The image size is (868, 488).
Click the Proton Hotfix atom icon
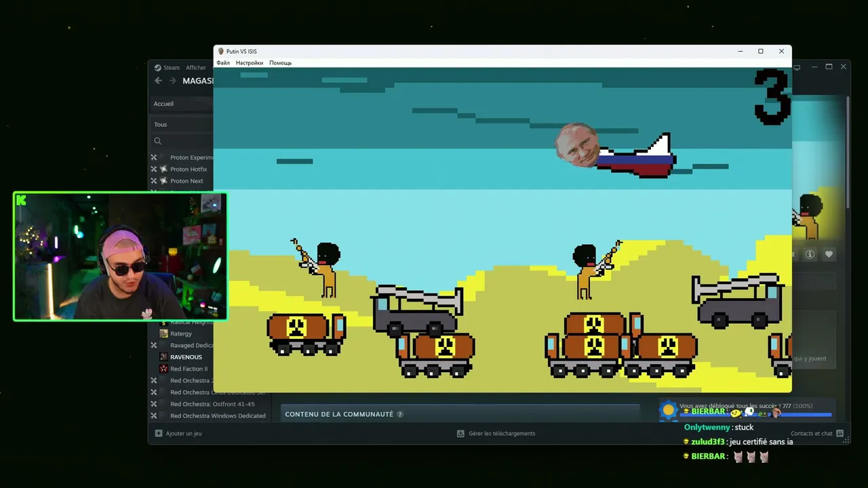163,169
